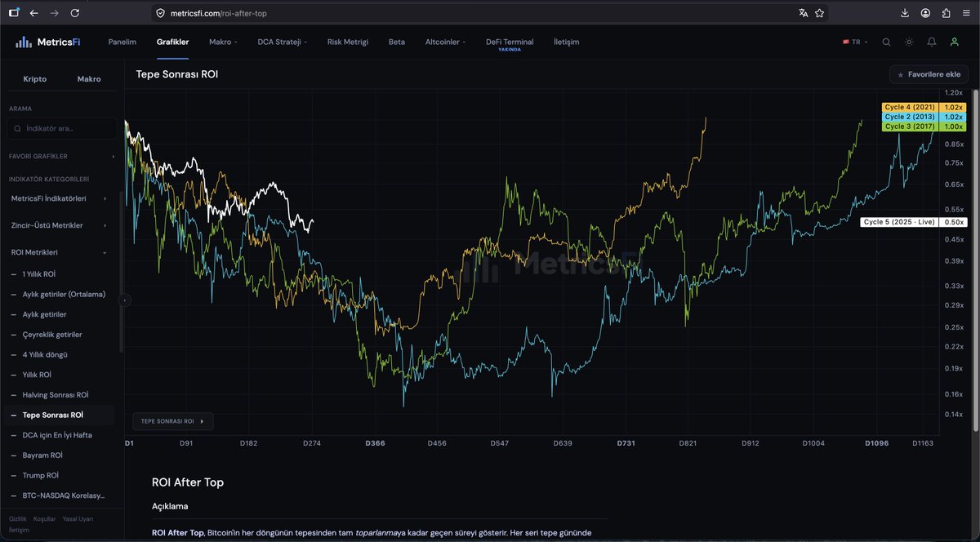
Task: Expand MetricsFi İndikatörleri category
Action: click(x=59, y=198)
